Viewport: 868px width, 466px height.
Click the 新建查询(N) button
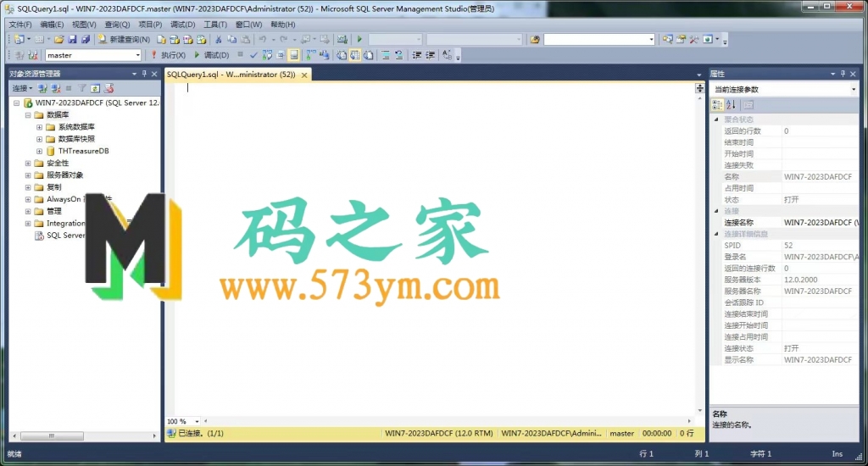[124, 39]
